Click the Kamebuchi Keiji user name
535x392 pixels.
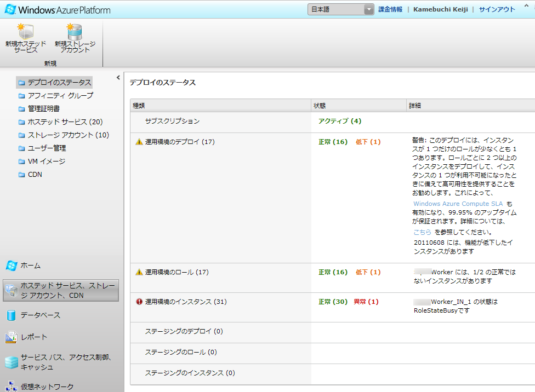441,9
